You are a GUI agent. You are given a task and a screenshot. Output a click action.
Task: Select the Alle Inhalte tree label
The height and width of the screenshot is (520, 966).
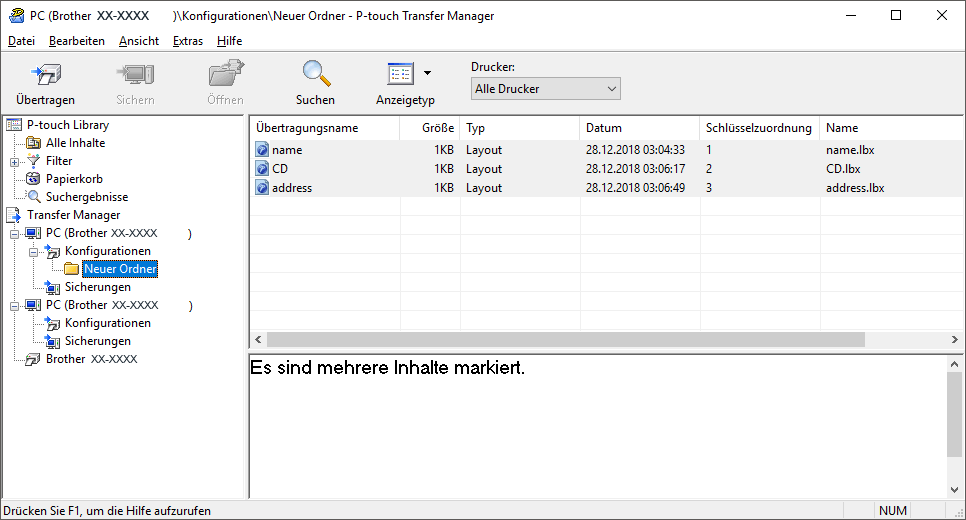75,143
